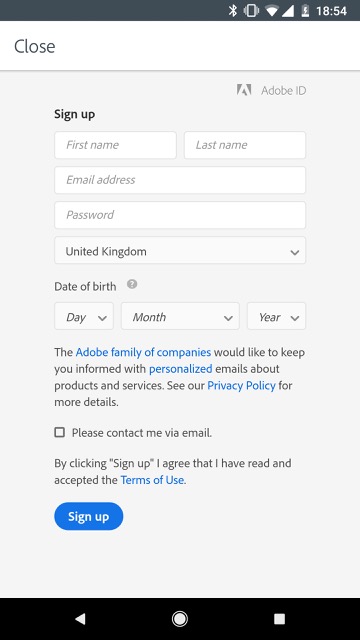Focus the Email address field

coord(180,180)
